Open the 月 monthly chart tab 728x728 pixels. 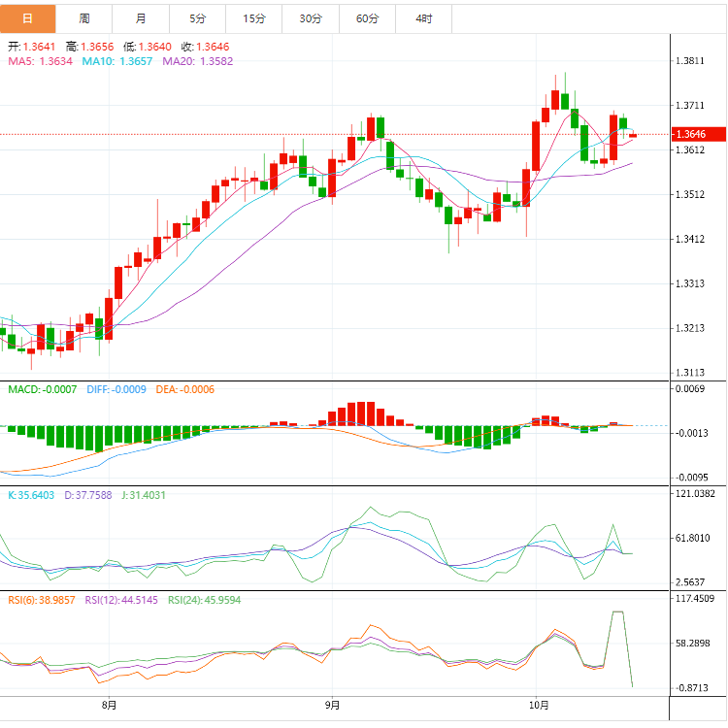141,18
